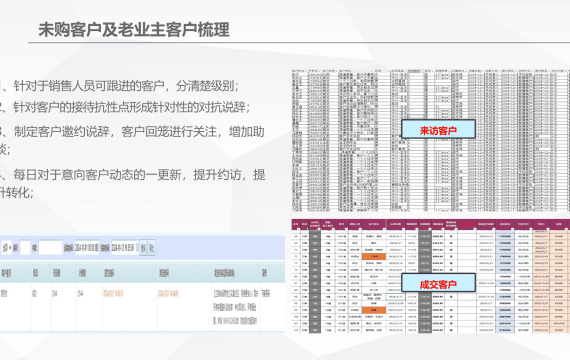Open the leftmost dropdown in the filter bar
This screenshot has width=570, height=360.
(7, 248)
